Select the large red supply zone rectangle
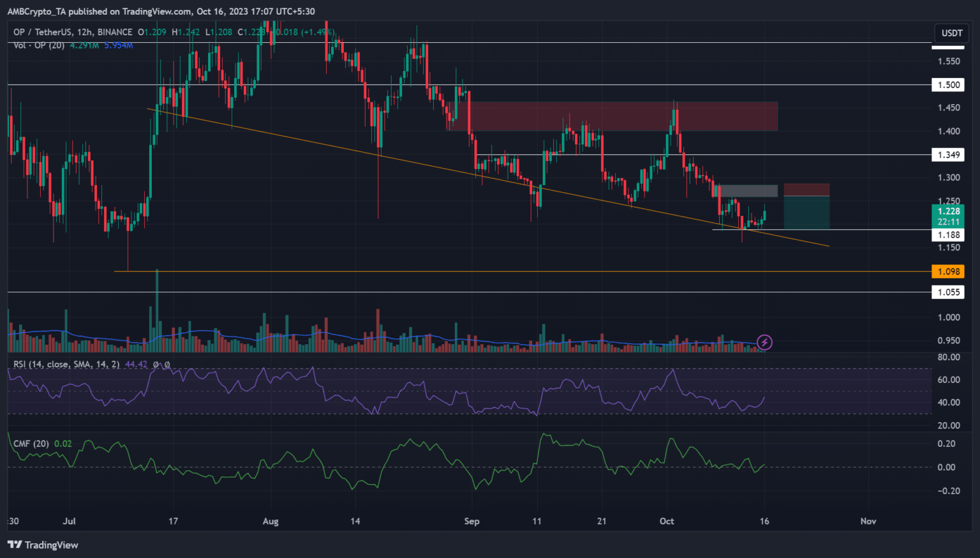 click(612, 116)
